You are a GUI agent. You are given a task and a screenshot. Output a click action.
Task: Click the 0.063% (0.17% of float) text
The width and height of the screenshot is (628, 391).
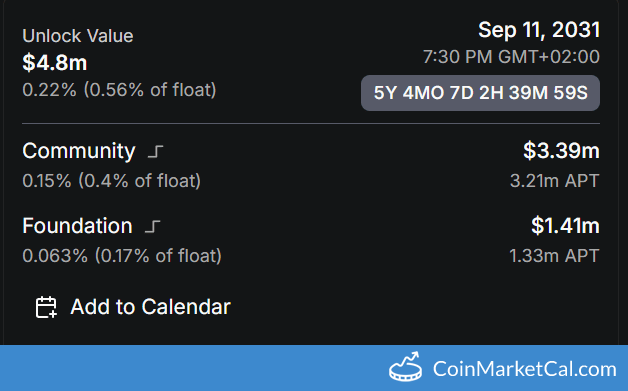pos(122,256)
